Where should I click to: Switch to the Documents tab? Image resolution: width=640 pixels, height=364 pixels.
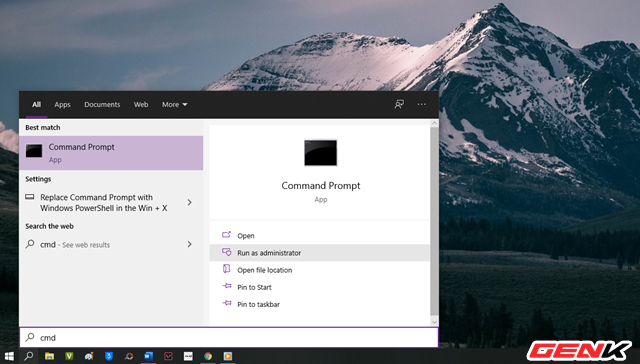pos(102,104)
